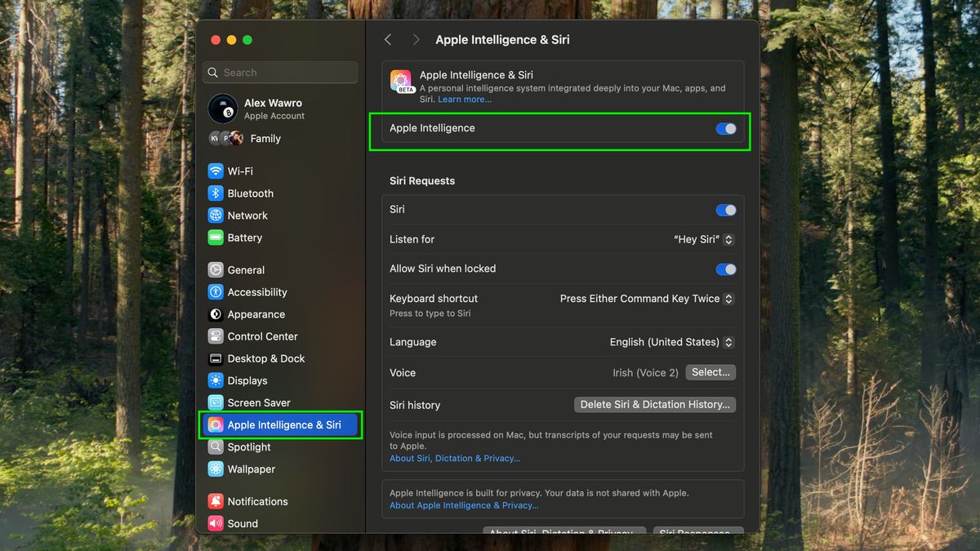This screenshot has height=551, width=980.
Task: Click About Apple Intelligence & Privacy
Action: pyautogui.click(x=464, y=505)
